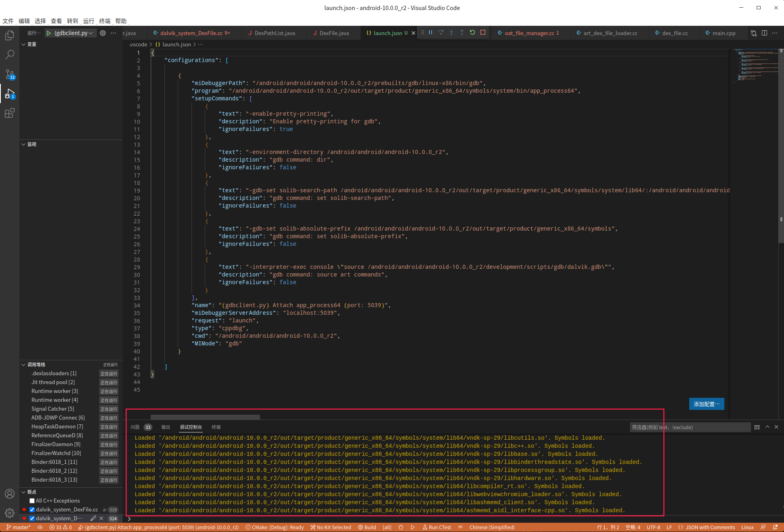
Task: Open the 终端 menu in menu bar
Action: [105, 21]
